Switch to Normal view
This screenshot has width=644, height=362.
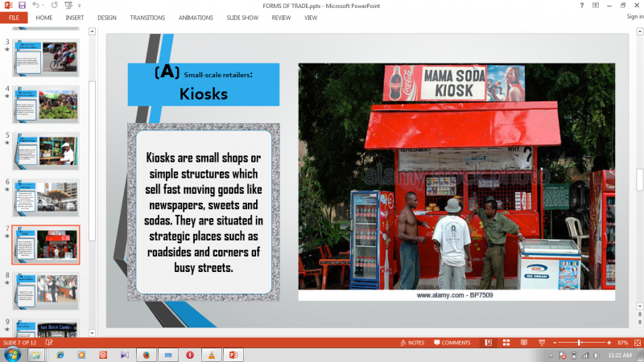pos(489,343)
